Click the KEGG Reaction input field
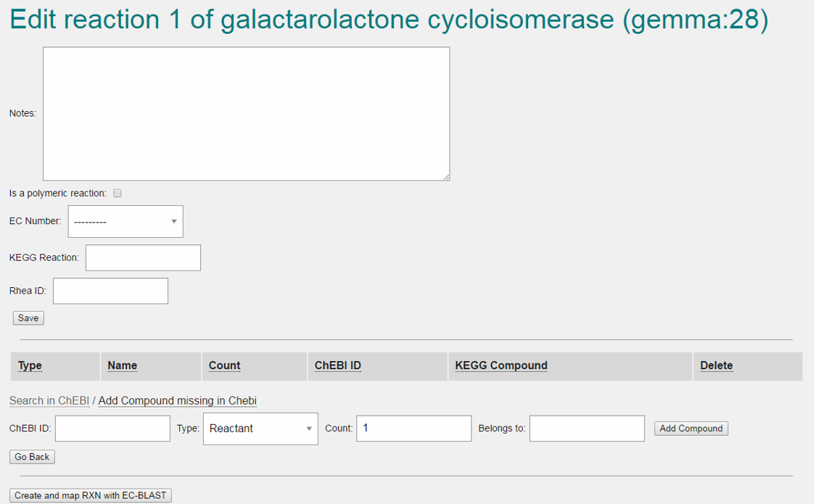Image resolution: width=816 pixels, height=504 pixels. coord(143,258)
